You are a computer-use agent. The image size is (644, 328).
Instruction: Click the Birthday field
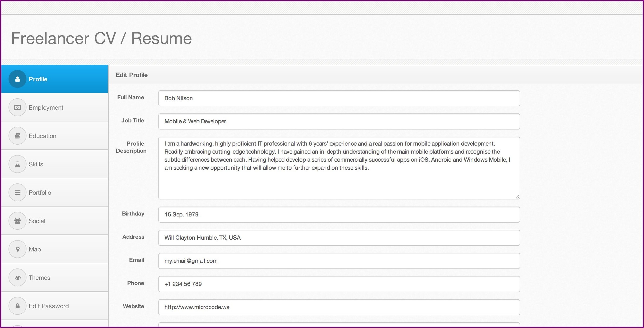coord(339,215)
